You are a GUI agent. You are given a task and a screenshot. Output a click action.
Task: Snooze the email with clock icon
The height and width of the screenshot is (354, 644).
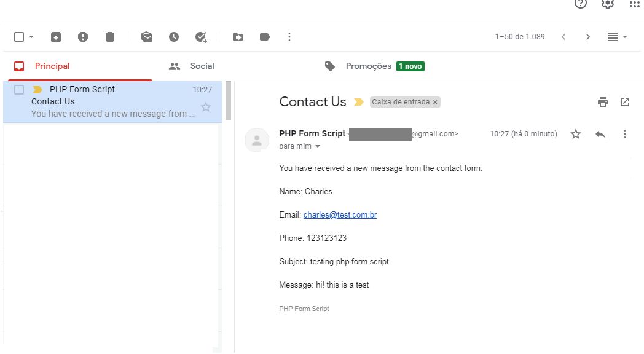click(x=174, y=37)
